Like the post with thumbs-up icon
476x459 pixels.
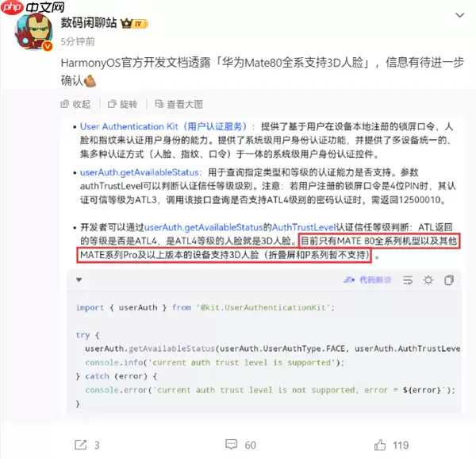(380, 445)
